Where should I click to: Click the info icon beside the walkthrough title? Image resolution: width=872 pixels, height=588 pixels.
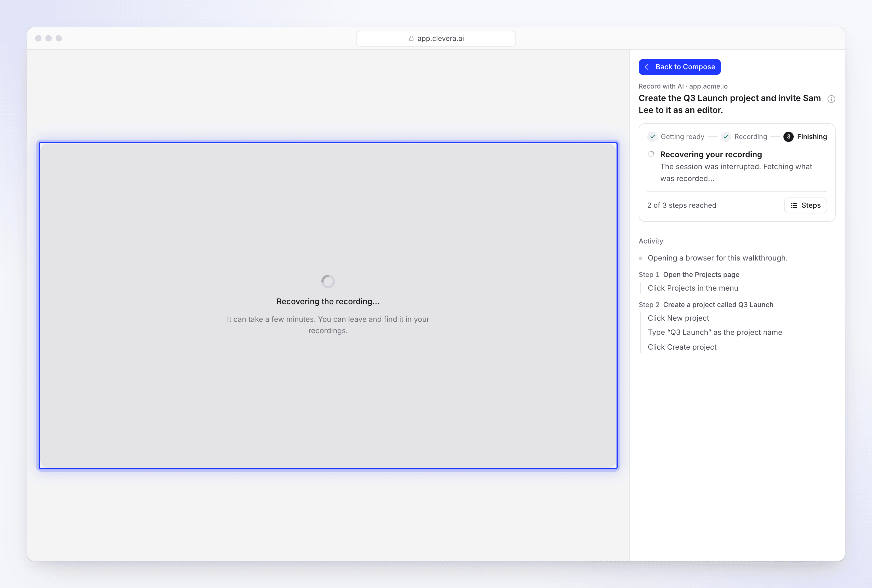coord(831,99)
